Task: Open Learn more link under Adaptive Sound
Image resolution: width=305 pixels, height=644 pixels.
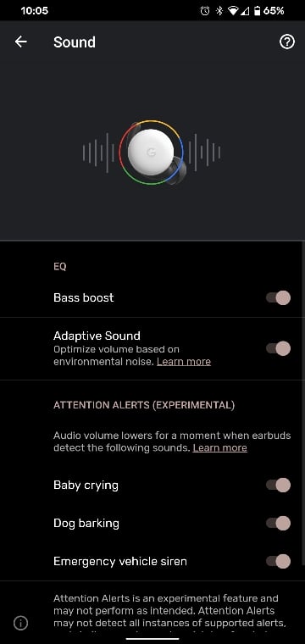Action: [184, 362]
